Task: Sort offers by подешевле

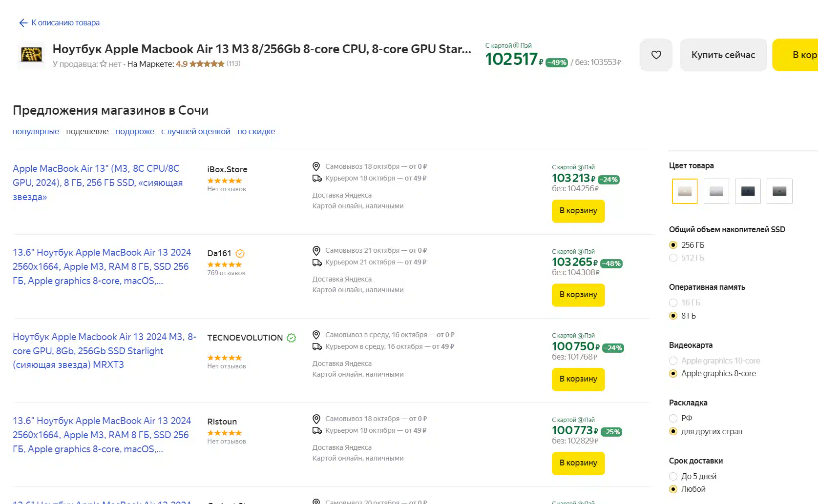Action: [x=87, y=131]
